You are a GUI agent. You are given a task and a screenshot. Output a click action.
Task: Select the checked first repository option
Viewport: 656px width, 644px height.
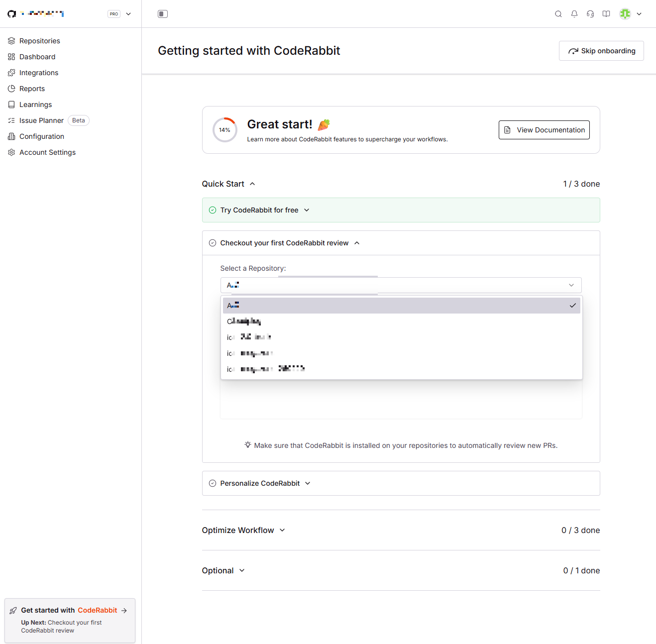tap(402, 306)
